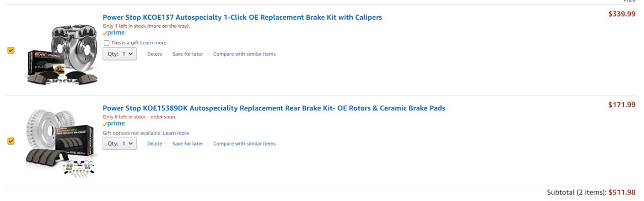The height and width of the screenshot is (201, 644).
Task: Click 'Learn more' beside Gift options not available
Action: (x=176, y=133)
